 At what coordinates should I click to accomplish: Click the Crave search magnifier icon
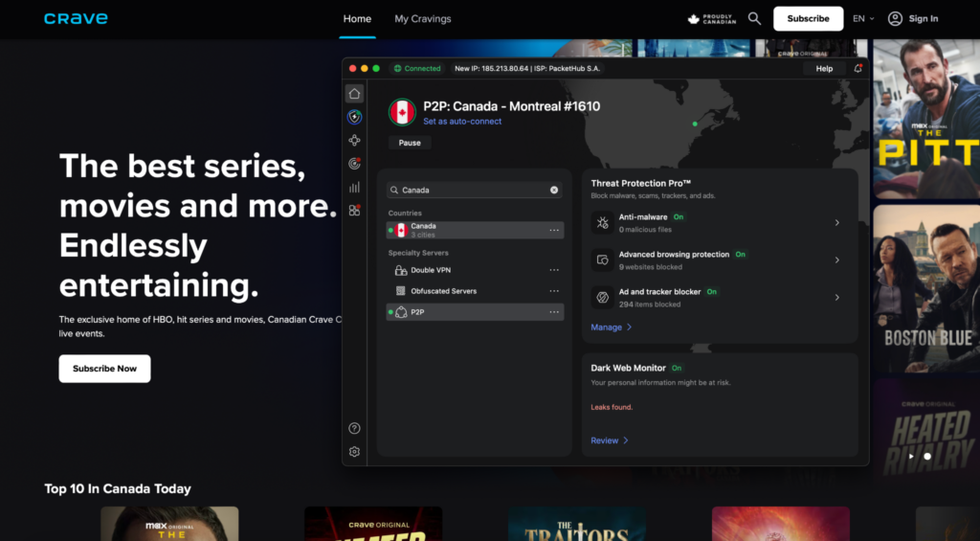pyautogui.click(x=754, y=19)
